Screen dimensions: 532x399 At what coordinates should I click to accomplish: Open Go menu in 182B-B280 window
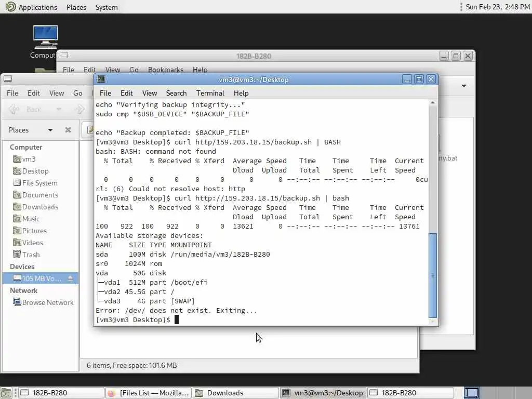pyautogui.click(x=134, y=70)
